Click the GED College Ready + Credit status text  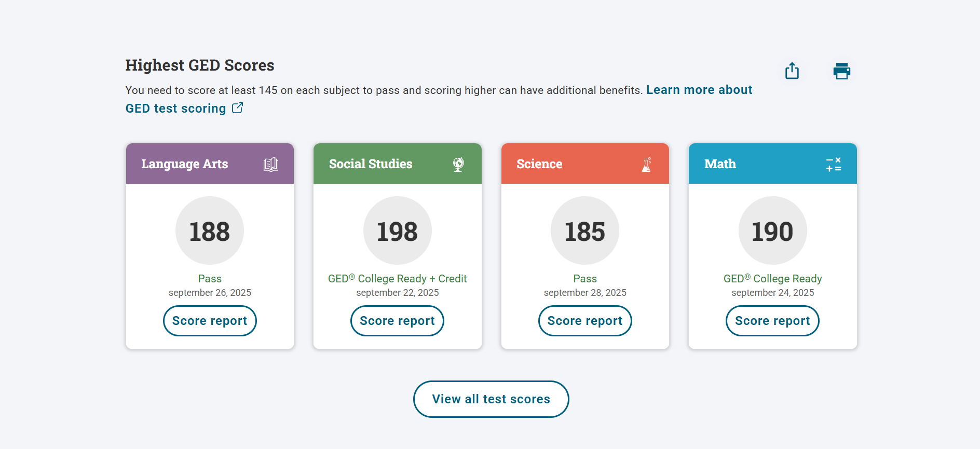click(x=397, y=279)
